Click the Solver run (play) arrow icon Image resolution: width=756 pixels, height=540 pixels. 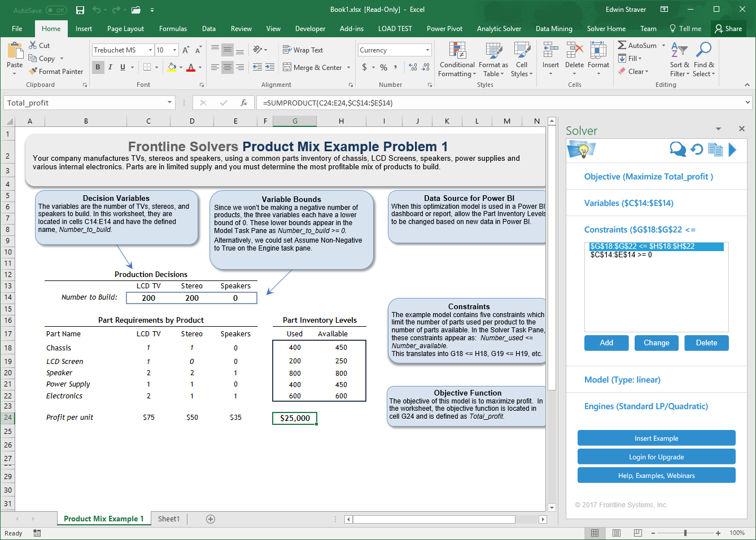click(x=732, y=150)
